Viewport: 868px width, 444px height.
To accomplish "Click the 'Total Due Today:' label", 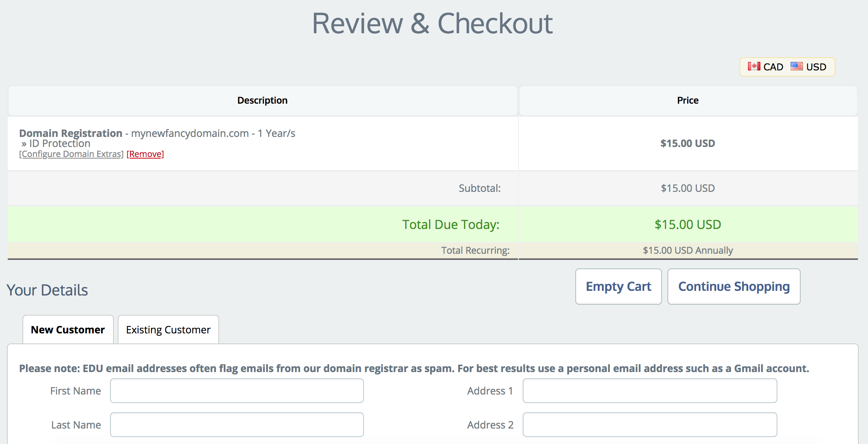I will click(x=451, y=225).
